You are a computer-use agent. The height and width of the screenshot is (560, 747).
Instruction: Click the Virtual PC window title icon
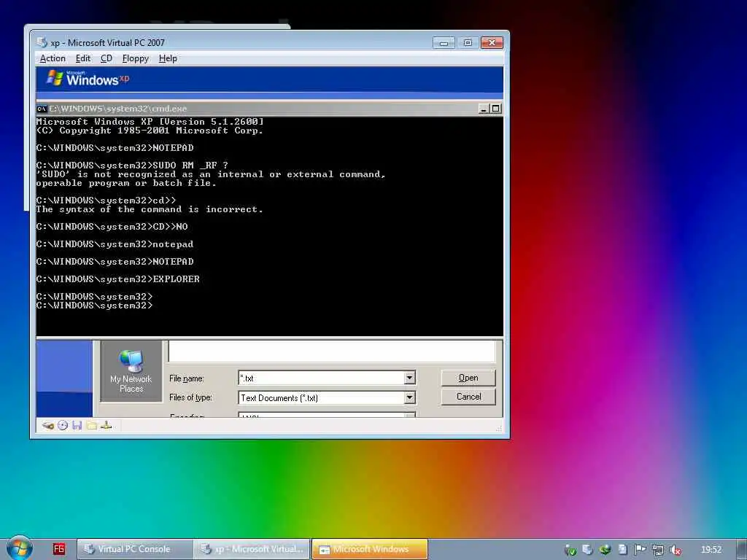(x=42, y=43)
